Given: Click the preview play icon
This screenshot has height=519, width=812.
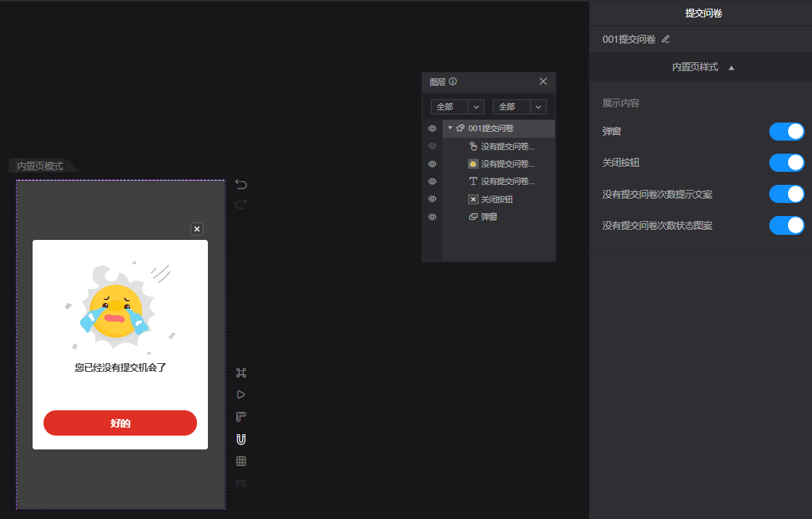Looking at the screenshot, I should coord(240,395).
